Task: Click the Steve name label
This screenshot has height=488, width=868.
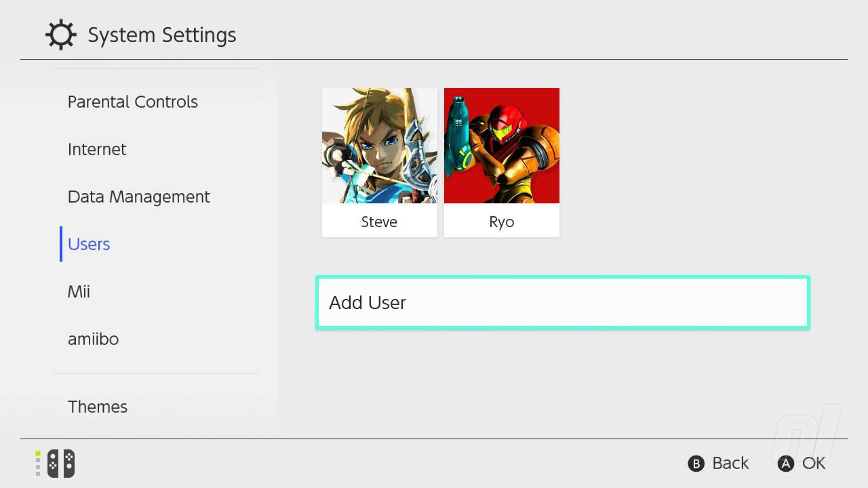Action: 379,222
